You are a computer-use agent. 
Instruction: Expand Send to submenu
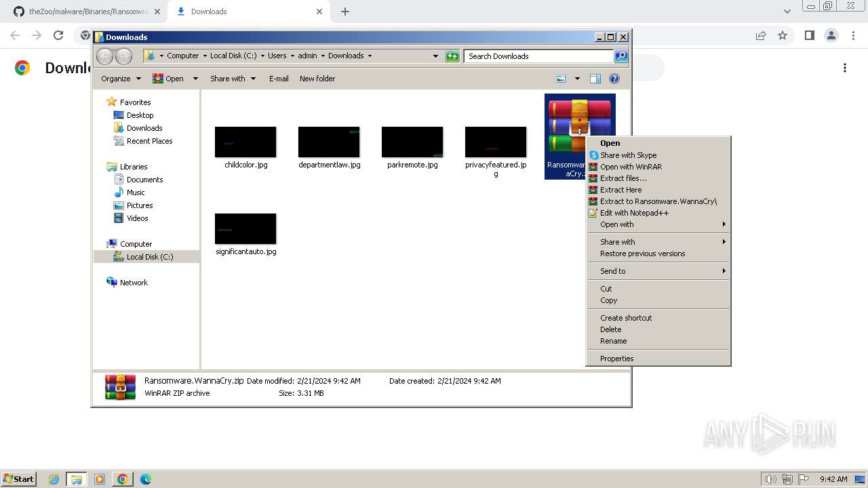658,271
